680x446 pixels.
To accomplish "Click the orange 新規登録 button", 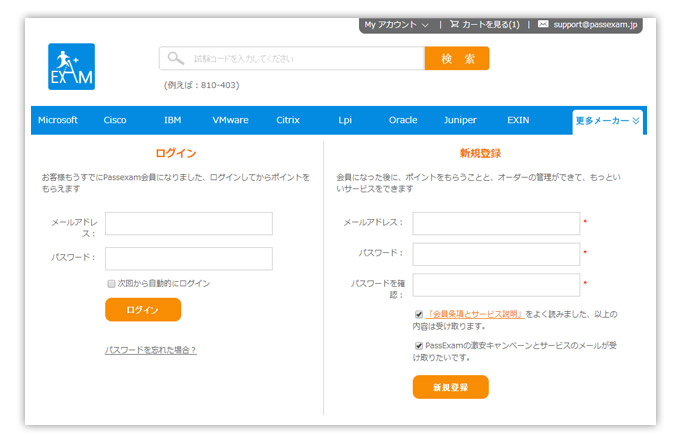I will click(451, 387).
